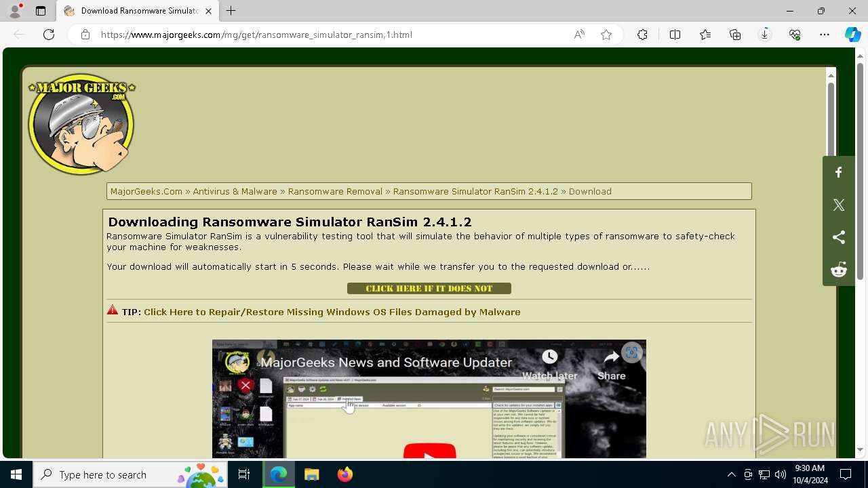The height and width of the screenshot is (488, 868).
Task: View site information lock icon
Action: [85, 35]
